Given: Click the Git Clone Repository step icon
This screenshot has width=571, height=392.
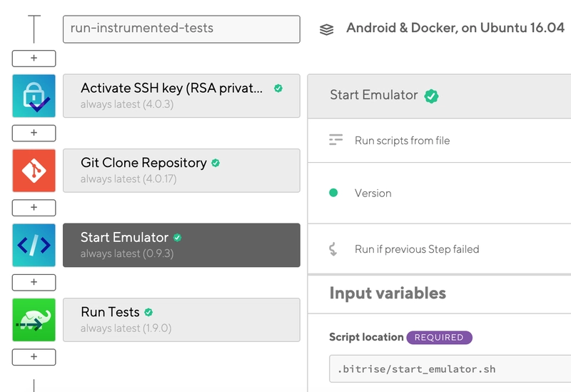Looking at the screenshot, I should [34, 171].
